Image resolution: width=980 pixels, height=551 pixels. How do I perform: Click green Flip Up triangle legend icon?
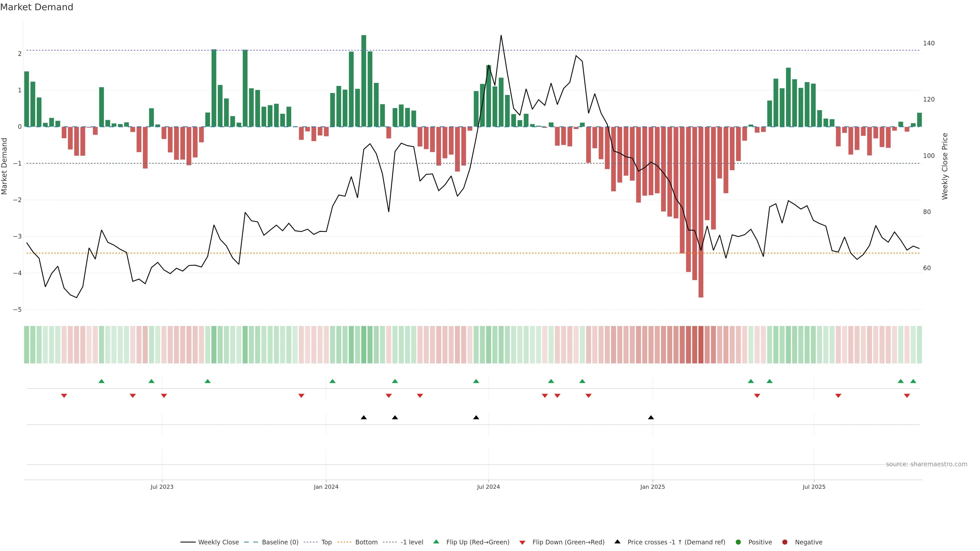click(436, 542)
